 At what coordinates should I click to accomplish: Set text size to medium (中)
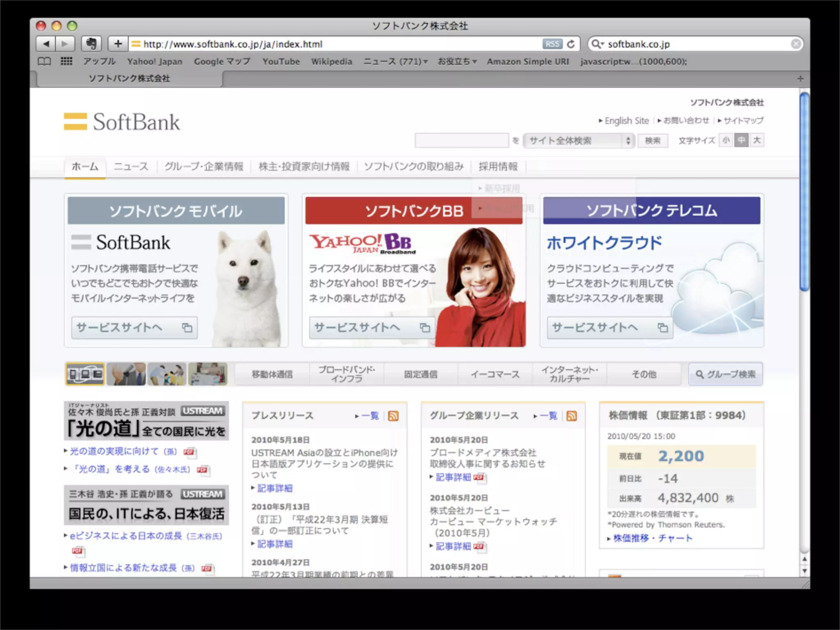741,140
